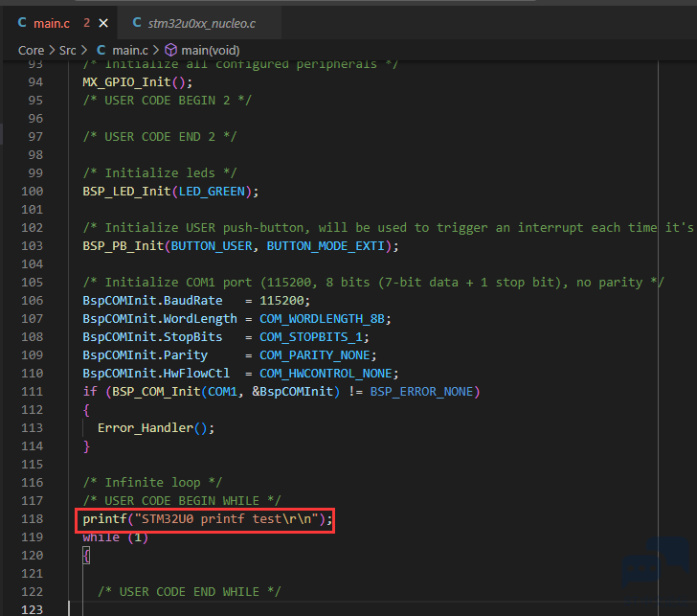Place cursor on 115200 baud rate value
697x616 pixels.
click(283, 300)
